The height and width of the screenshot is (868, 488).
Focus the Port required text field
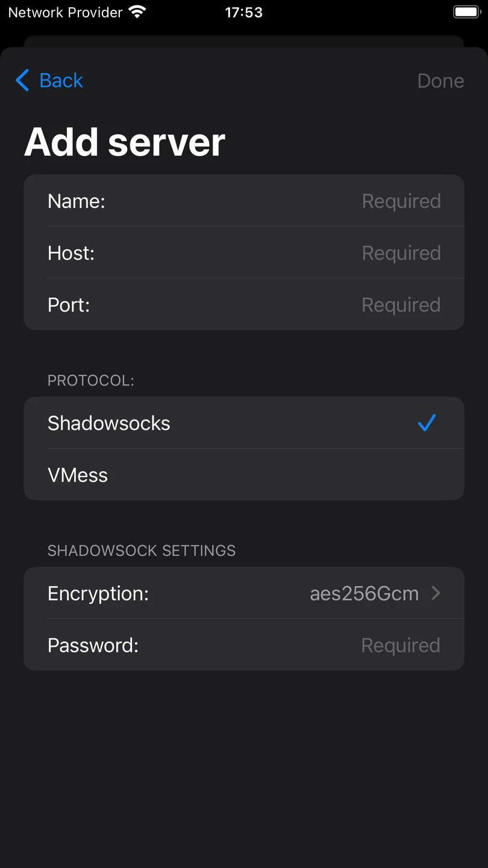click(401, 305)
